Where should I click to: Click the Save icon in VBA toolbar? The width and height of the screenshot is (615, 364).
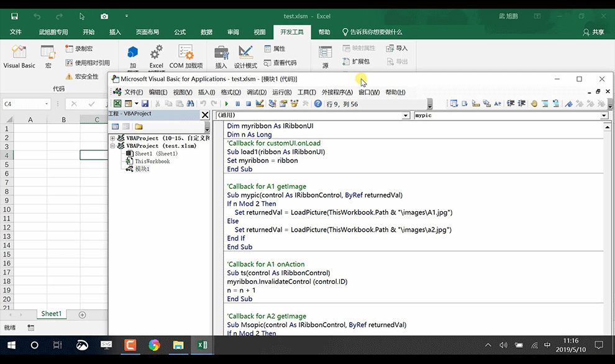[145, 104]
